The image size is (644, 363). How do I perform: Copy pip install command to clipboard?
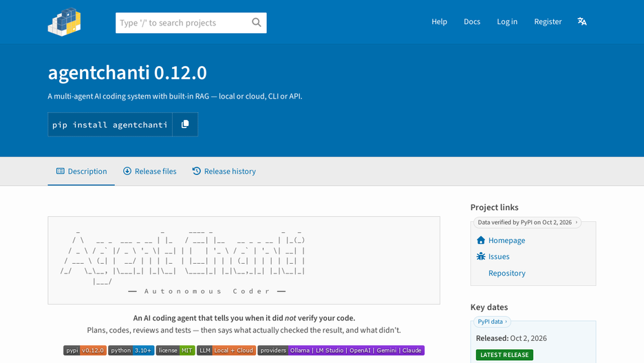click(185, 124)
